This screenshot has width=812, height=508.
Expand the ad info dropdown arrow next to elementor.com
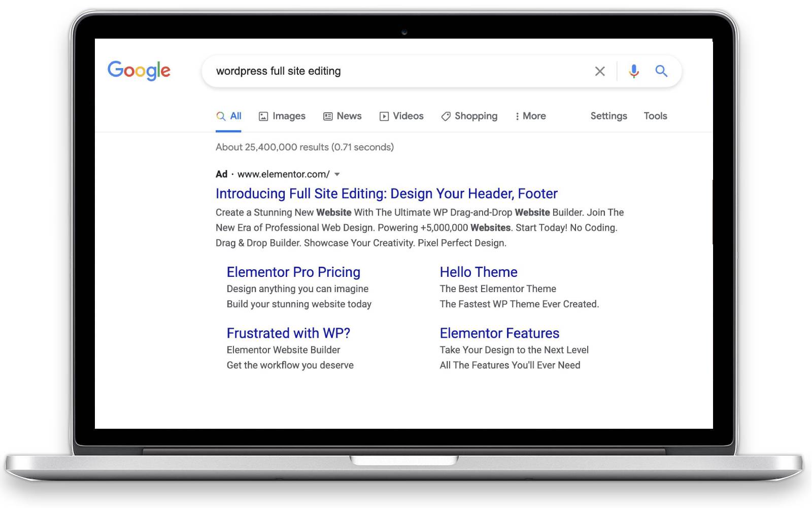click(337, 174)
